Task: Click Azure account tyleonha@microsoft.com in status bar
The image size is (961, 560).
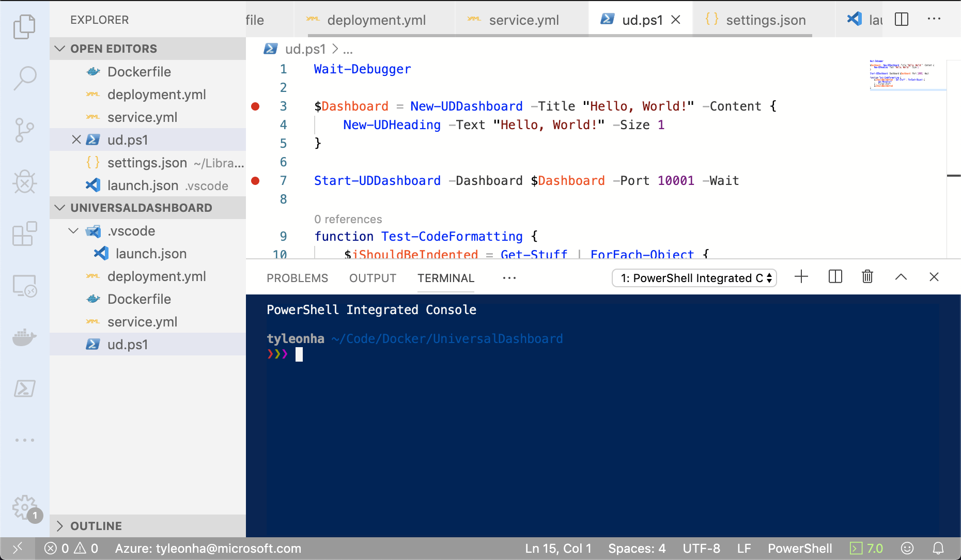Action: (208, 548)
